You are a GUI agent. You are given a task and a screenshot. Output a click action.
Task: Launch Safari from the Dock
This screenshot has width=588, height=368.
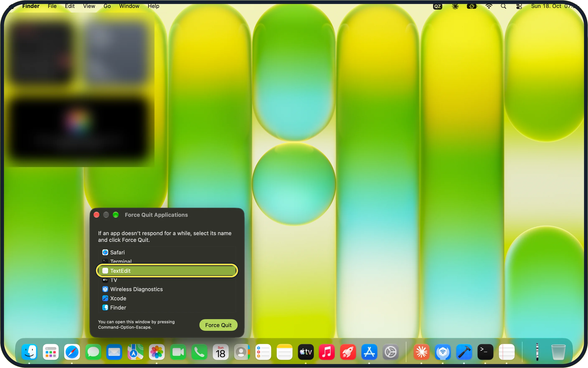tap(72, 352)
